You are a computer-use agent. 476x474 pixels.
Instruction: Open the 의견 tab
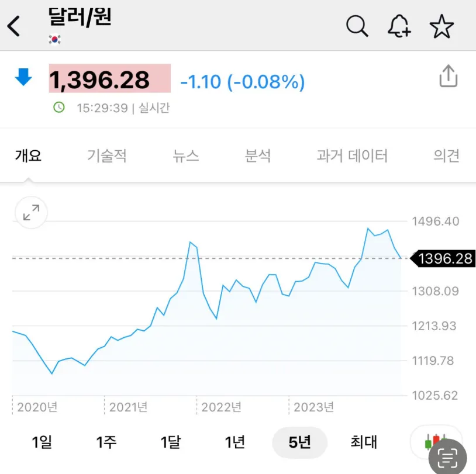pos(446,156)
